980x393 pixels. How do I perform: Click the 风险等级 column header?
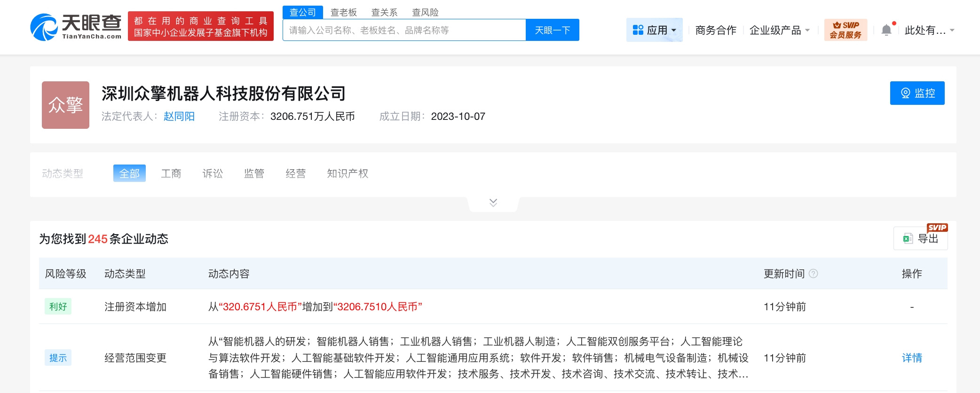pos(65,274)
